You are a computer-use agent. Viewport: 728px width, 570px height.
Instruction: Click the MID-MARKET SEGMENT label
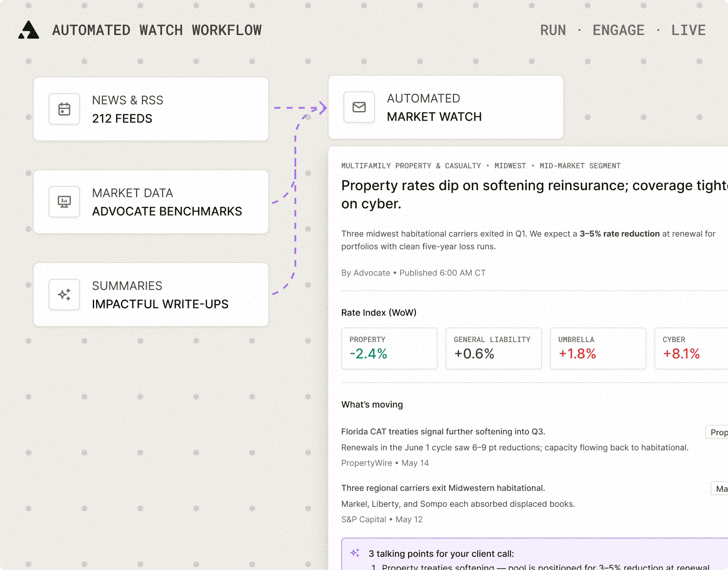(580, 166)
